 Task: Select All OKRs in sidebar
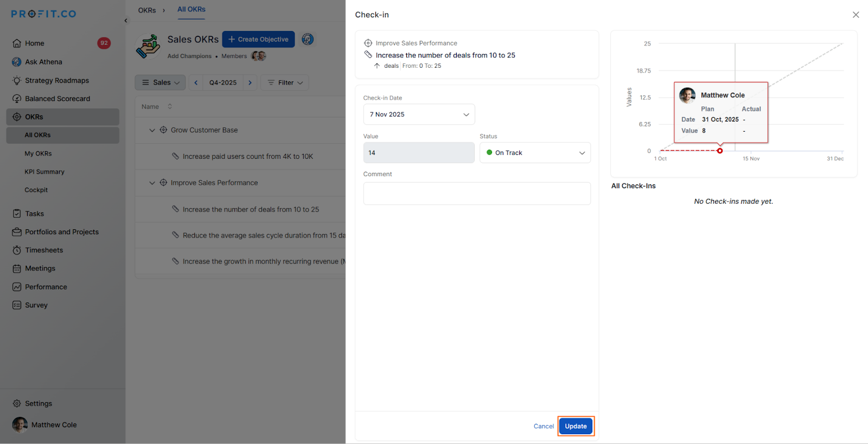click(x=62, y=135)
